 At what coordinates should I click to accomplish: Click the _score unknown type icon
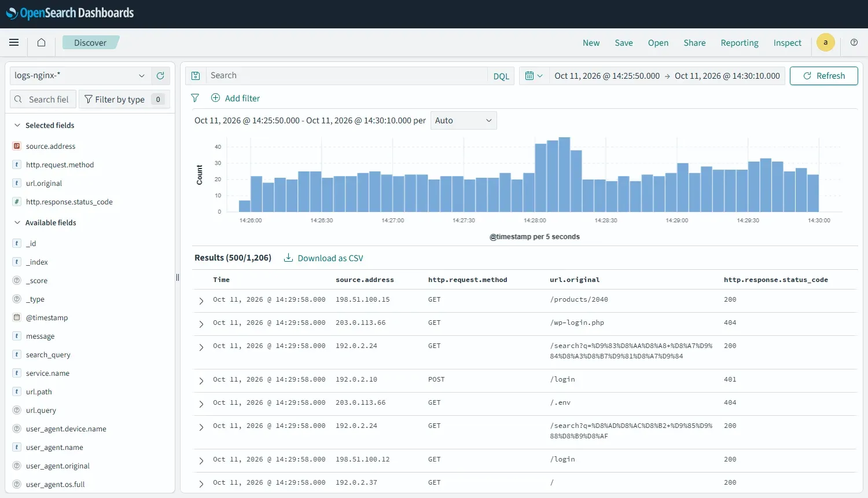coord(17,280)
